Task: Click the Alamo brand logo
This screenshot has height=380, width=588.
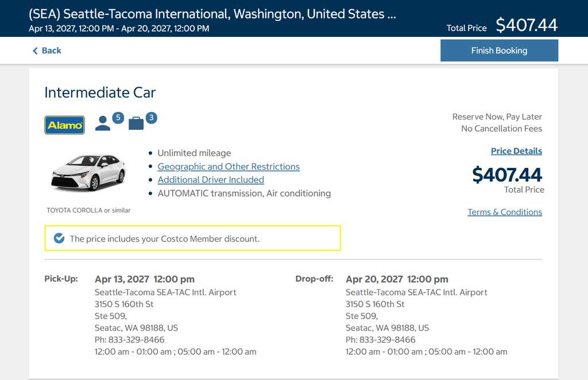Action: 64,125
